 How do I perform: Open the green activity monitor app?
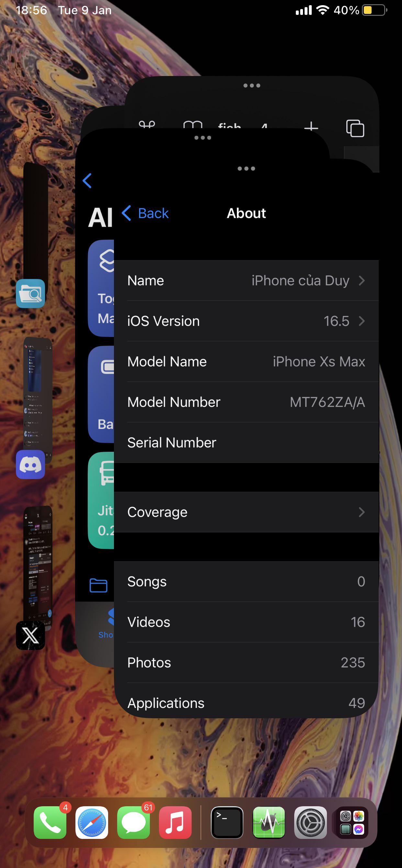pos(269,822)
